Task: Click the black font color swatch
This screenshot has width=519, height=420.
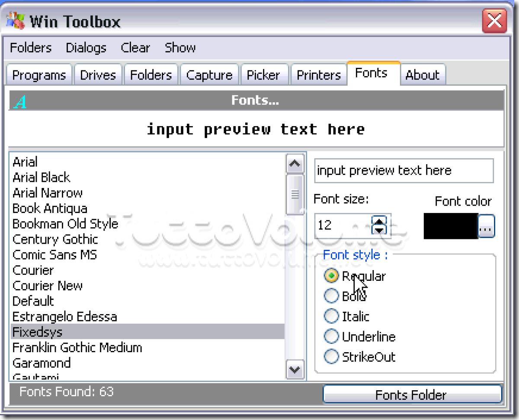Action: (451, 226)
